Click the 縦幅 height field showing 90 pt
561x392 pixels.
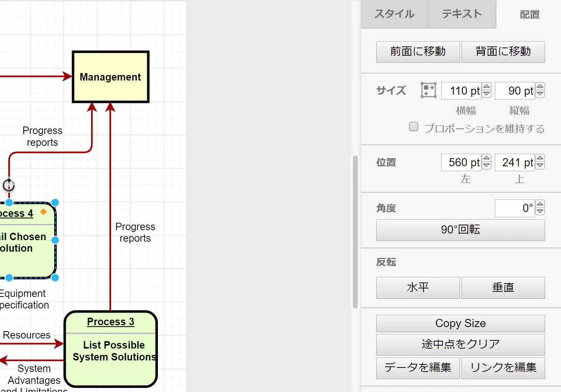[x=515, y=91]
